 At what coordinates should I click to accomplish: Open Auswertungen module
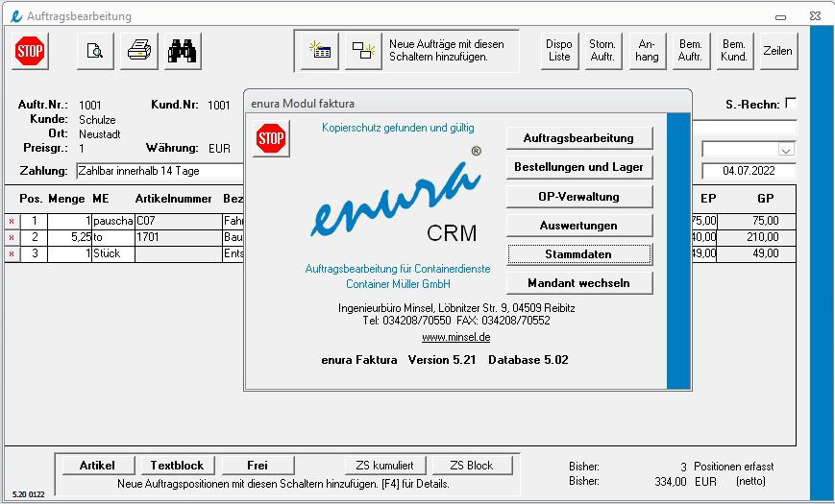(578, 226)
